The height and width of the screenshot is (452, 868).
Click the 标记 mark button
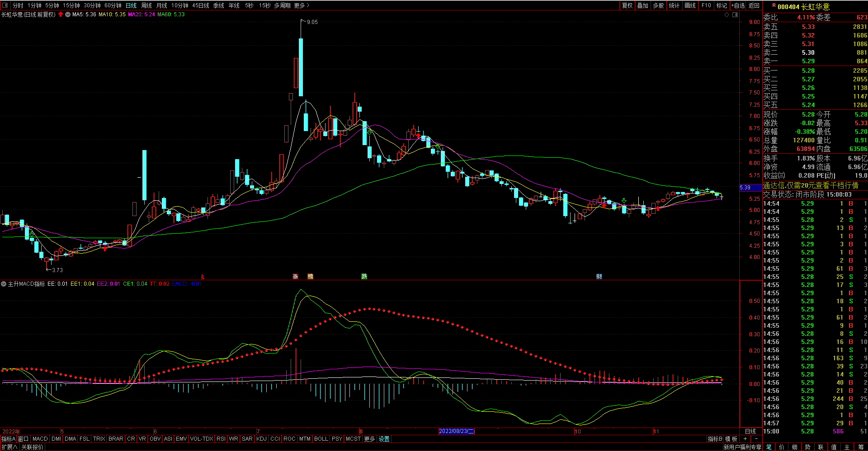tap(722, 5)
